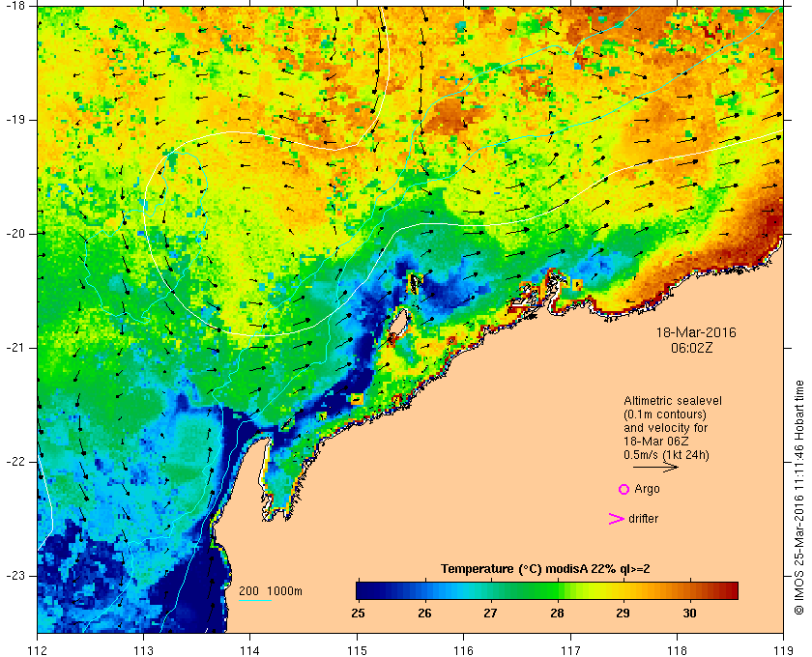812x657 pixels.
Task: Click the magenta Argo circle legend symbol
Action: coord(624,489)
